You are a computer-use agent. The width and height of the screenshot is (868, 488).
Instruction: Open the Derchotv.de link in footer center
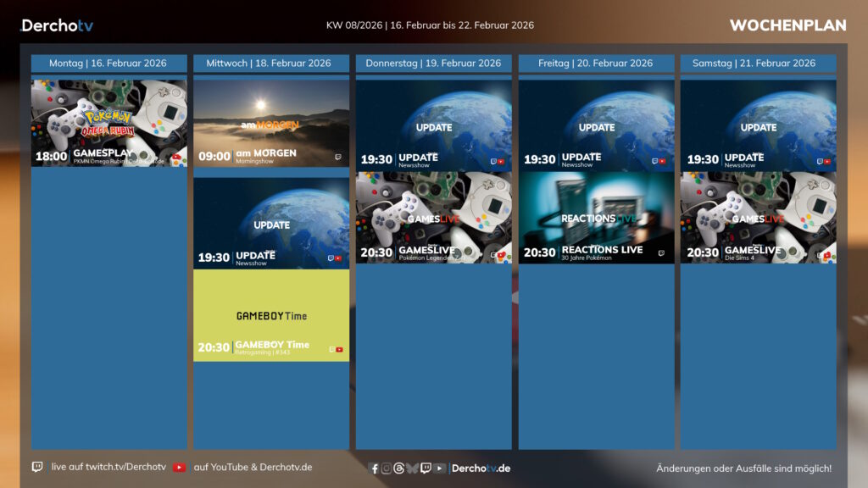(481, 469)
